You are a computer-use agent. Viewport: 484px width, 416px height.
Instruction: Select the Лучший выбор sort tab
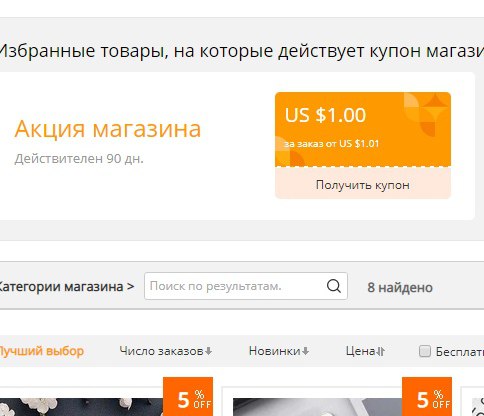(x=41, y=351)
